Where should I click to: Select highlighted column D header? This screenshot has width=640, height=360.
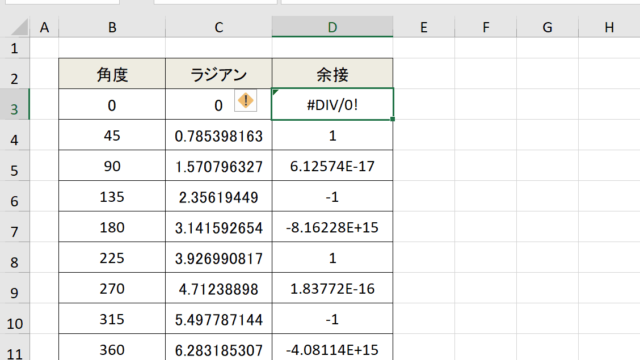click(332, 27)
